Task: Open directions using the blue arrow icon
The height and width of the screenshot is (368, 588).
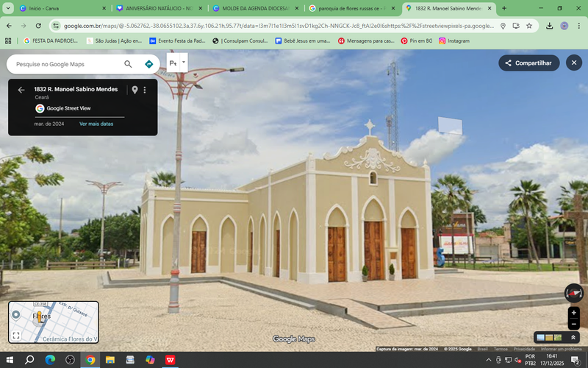Action: click(x=149, y=64)
